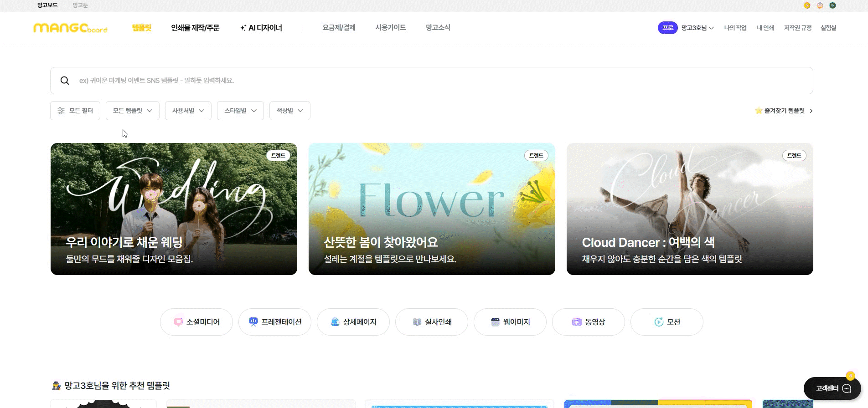Open the 프레젠테이션 category
868x408 pixels.
tap(275, 322)
